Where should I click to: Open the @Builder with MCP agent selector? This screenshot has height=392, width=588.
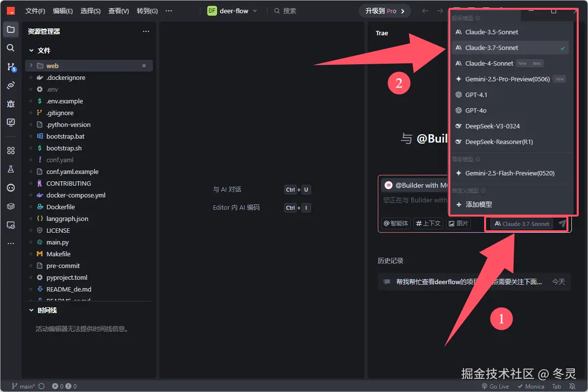pyautogui.click(x=416, y=185)
